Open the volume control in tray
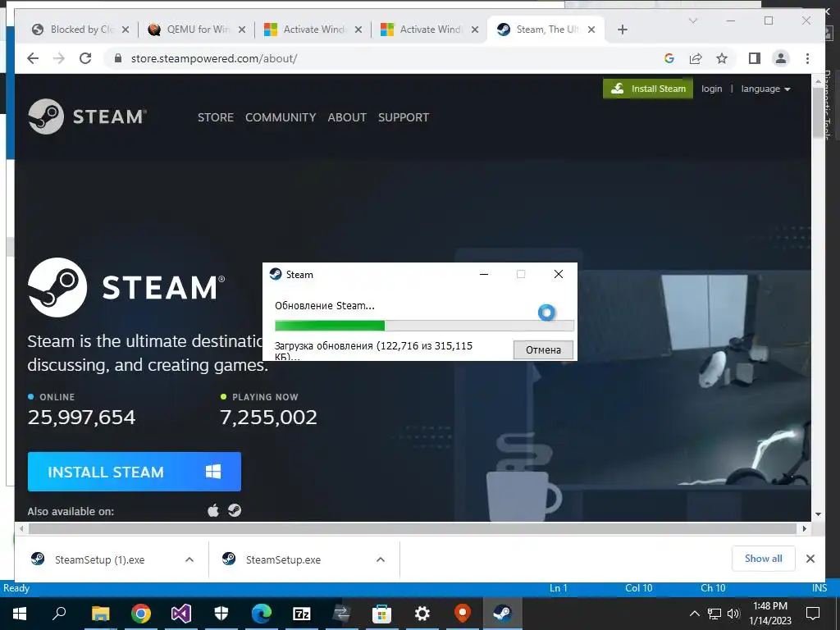840x630 pixels. (733, 614)
